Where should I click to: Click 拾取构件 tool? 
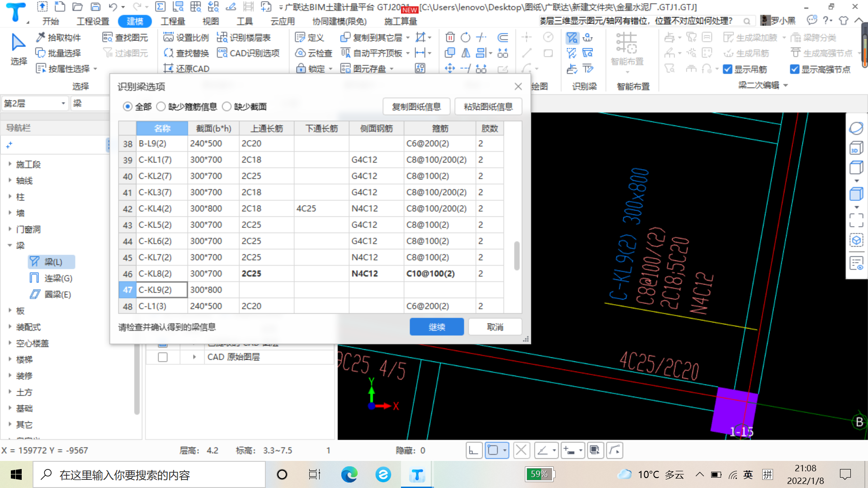pyautogui.click(x=58, y=38)
